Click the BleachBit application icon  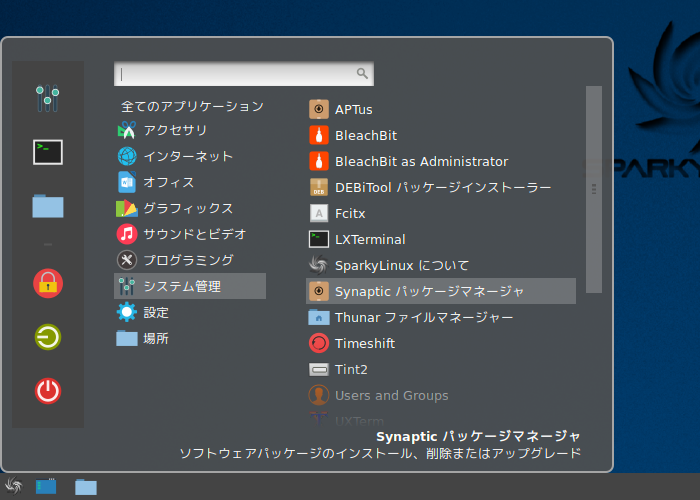pyautogui.click(x=319, y=135)
